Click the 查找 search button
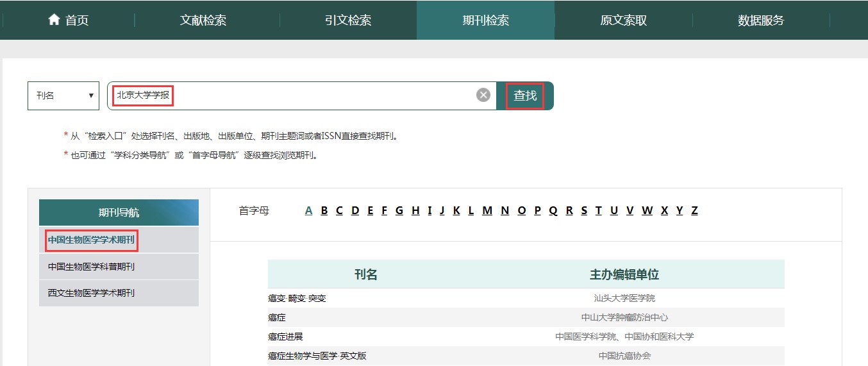Image resolution: width=868 pixels, height=366 pixels. 525,96
